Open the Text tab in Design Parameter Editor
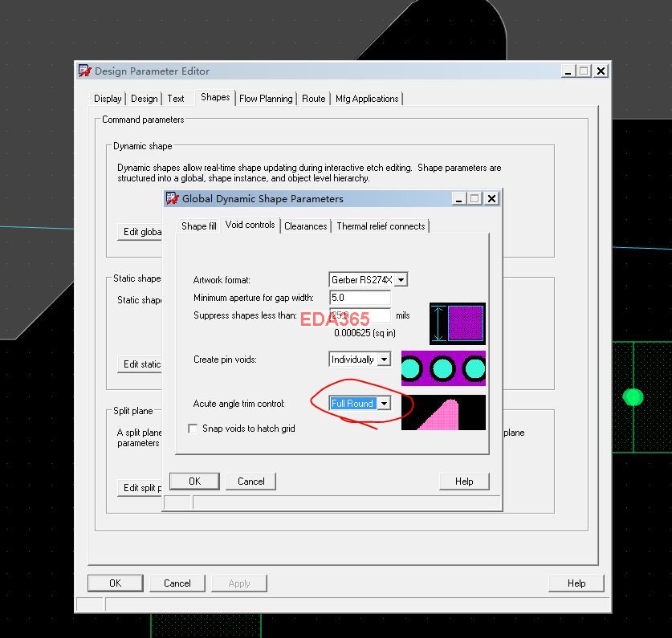672x638 pixels. 176,99
